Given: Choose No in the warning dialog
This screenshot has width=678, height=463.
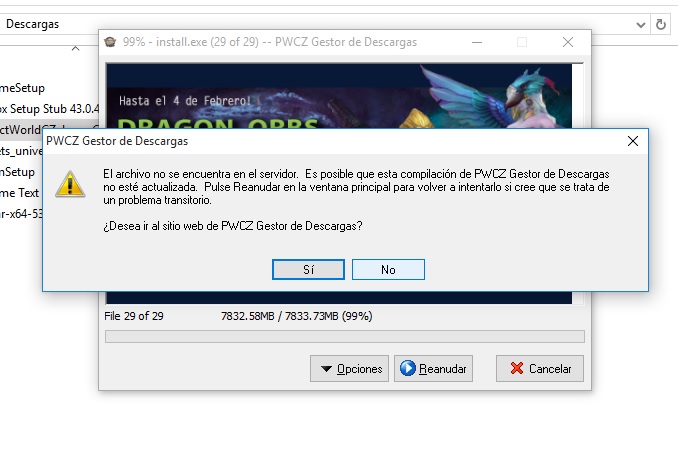Looking at the screenshot, I should pos(388,270).
